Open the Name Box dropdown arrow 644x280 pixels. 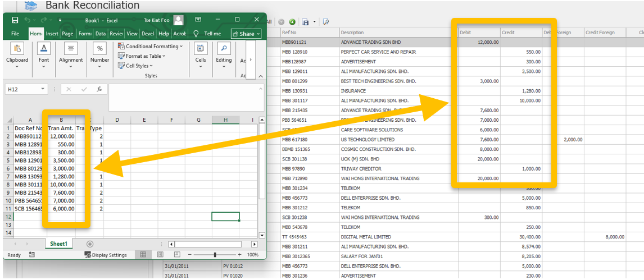(x=43, y=89)
